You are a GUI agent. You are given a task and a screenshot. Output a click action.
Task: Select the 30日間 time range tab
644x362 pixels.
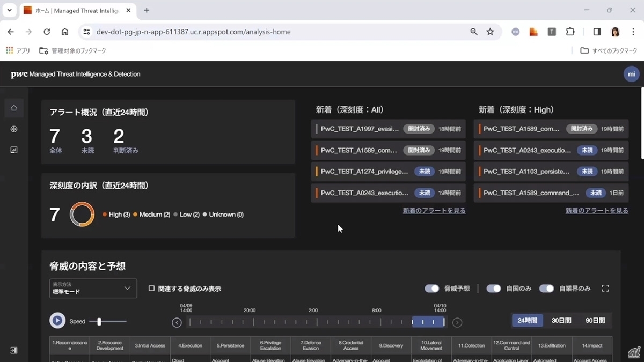(x=561, y=320)
